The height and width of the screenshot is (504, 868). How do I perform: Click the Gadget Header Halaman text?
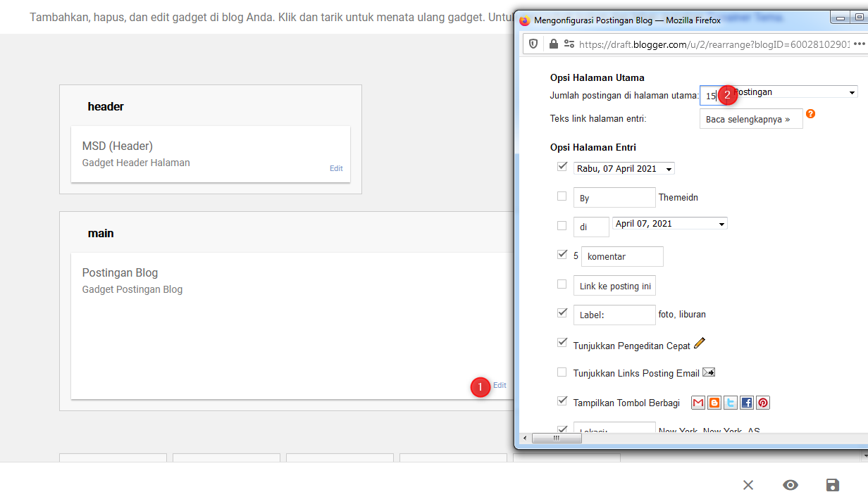click(136, 163)
